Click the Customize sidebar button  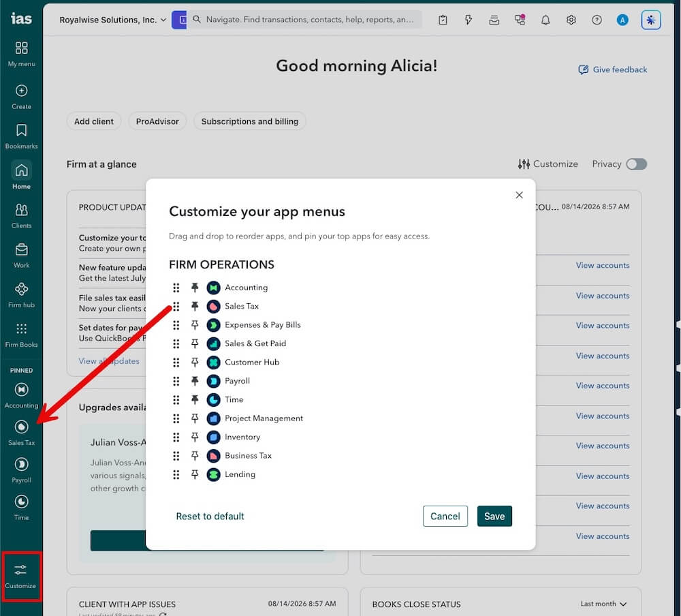click(x=21, y=576)
